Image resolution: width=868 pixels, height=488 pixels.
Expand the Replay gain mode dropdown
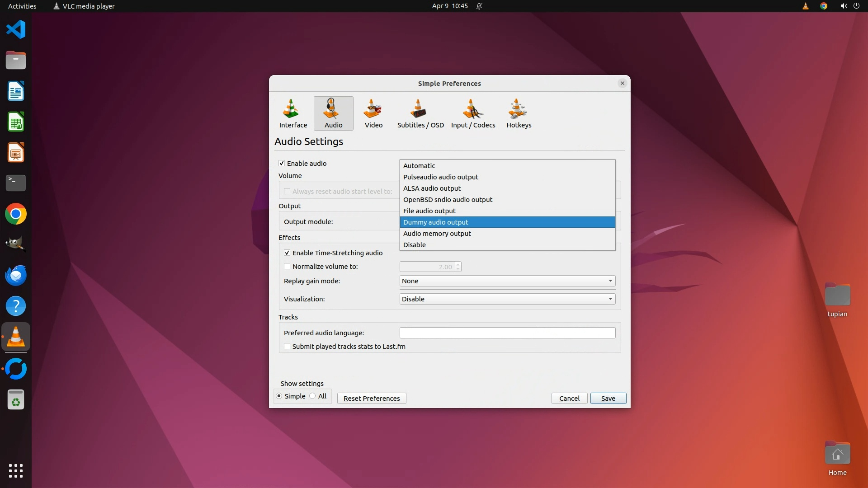point(507,281)
